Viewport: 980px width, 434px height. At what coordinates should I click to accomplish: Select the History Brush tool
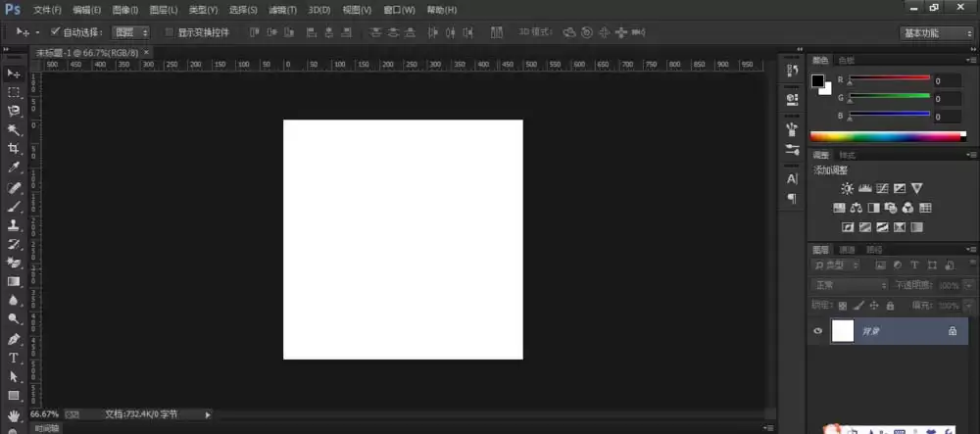pos(14,244)
